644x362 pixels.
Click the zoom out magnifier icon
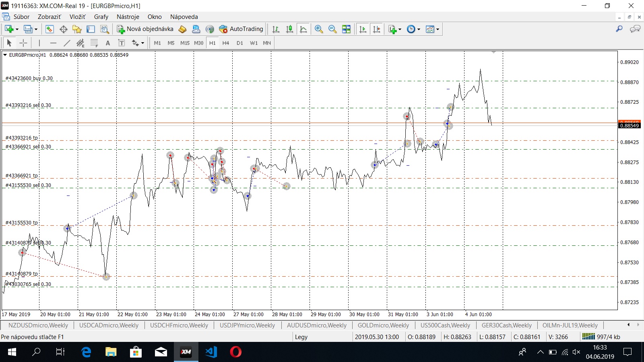[x=332, y=29]
